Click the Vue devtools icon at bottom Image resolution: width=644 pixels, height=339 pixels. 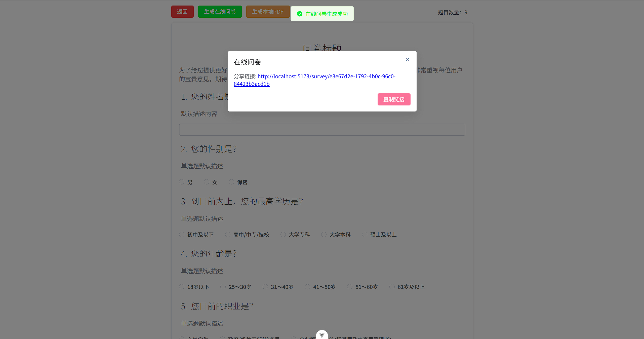click(322, 335)
